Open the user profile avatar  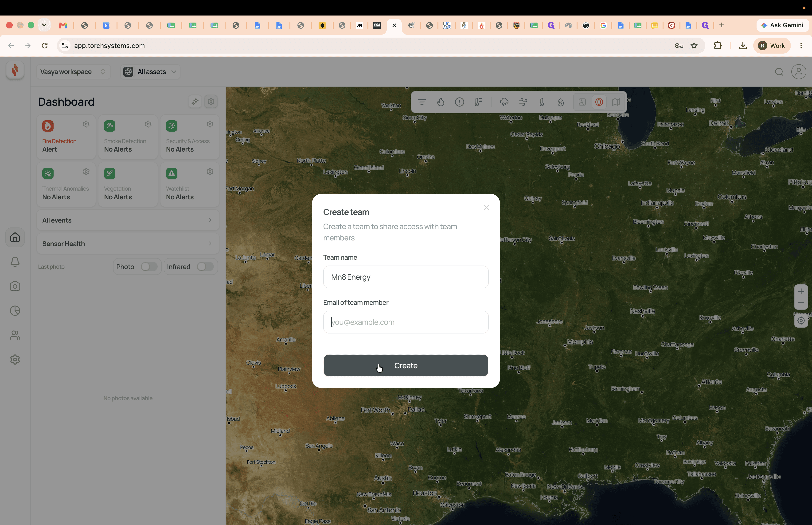[x=798, y=72]
